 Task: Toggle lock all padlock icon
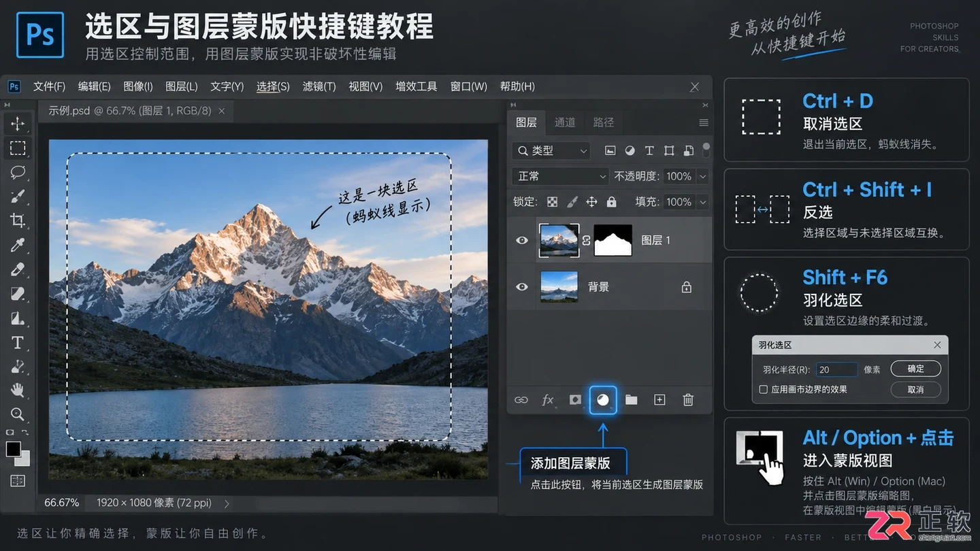click(611, 202)
